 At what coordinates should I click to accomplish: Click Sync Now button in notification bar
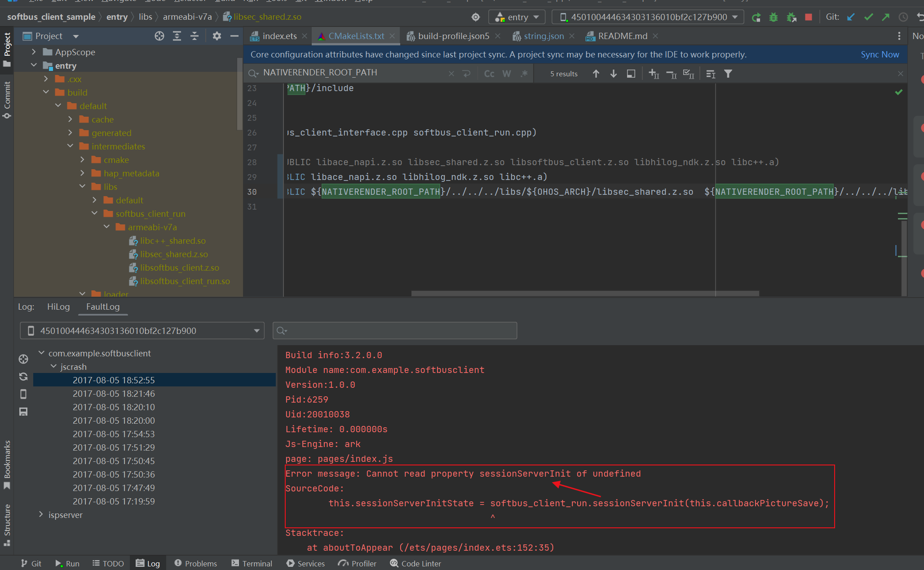pos(880,54)
